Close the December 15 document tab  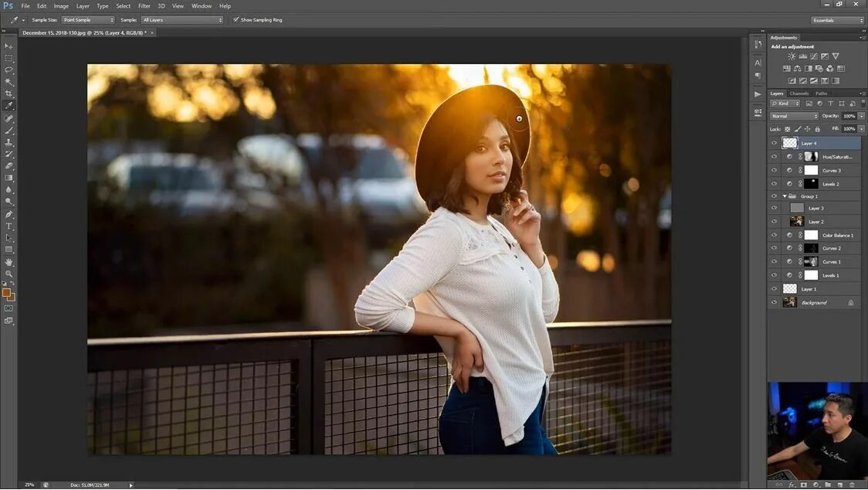tap(152, 33)
